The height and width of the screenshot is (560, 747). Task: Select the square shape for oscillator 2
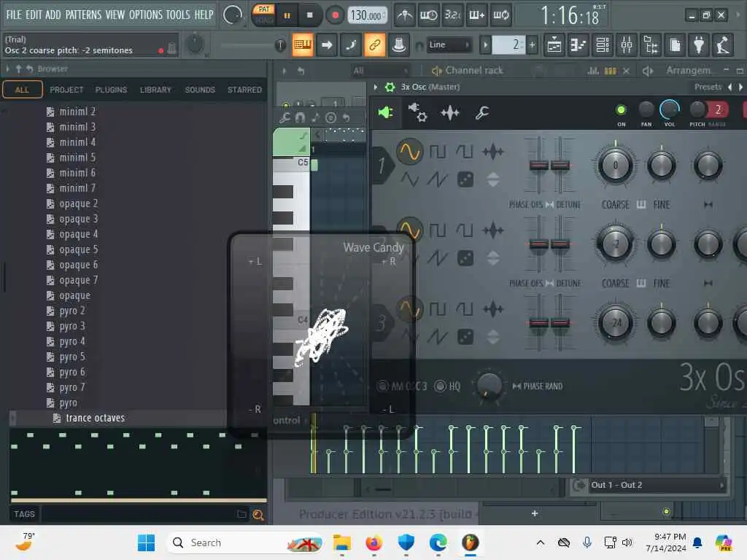pos(438,230)
